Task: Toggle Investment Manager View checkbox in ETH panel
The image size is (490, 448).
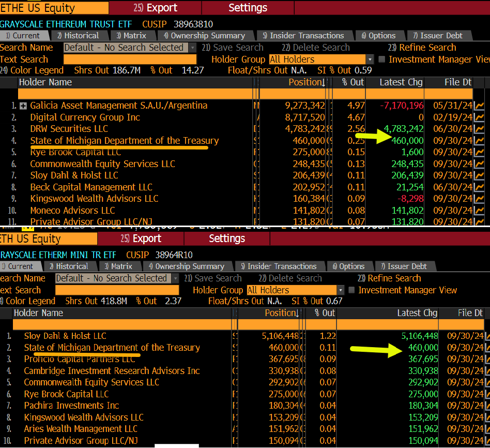Action: pos(351,290)
